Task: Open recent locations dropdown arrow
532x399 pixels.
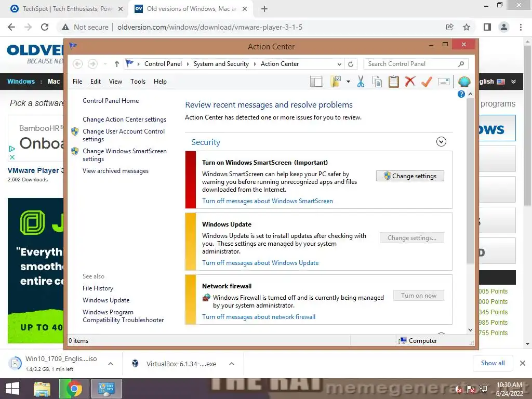Action: pyautogui.click(x=105, y=64)
